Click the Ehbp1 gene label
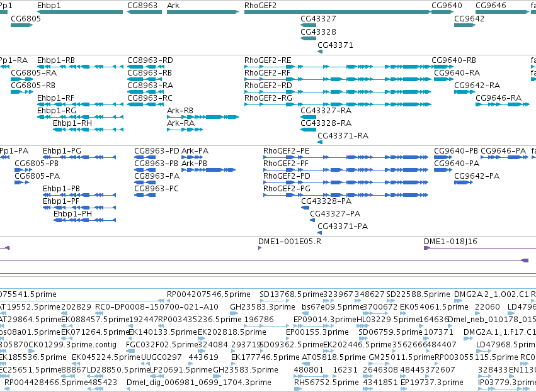The height and width of the screenshot is (392, 536). (x=49, y=6)
